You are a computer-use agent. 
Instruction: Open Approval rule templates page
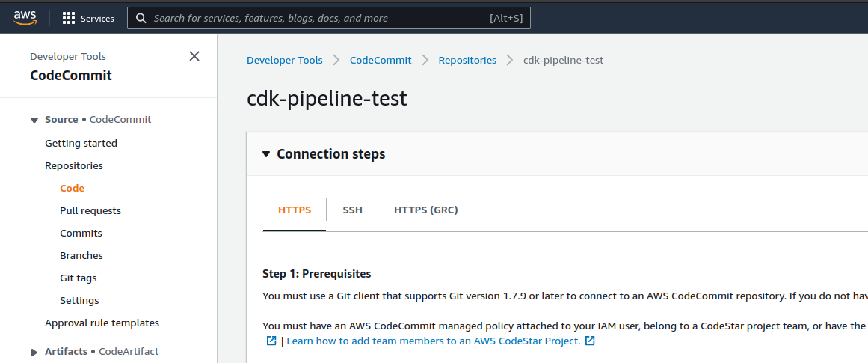[x=102, y=323]
